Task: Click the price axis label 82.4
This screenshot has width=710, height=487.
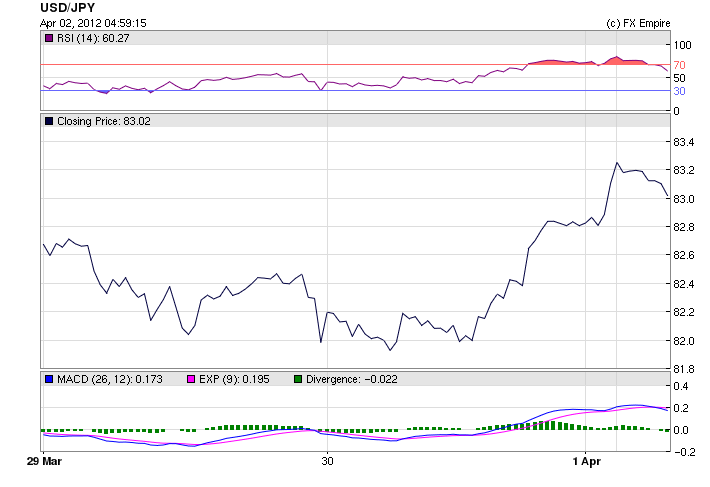Action: 683,284
